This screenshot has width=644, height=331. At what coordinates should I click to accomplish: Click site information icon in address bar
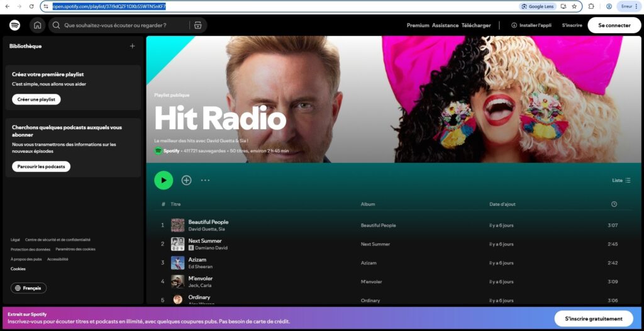click(x=46, y=6)
